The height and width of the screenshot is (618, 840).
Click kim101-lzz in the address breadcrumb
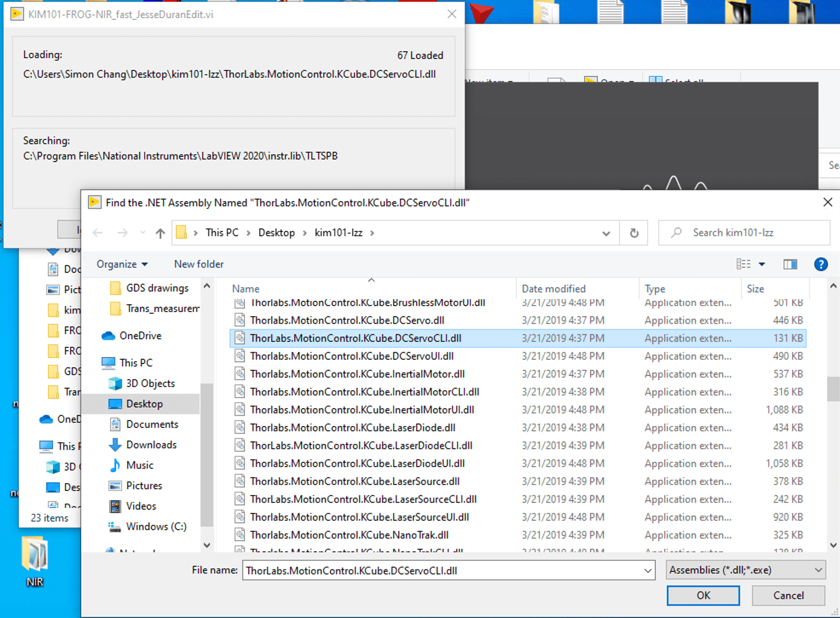(339, 233)
